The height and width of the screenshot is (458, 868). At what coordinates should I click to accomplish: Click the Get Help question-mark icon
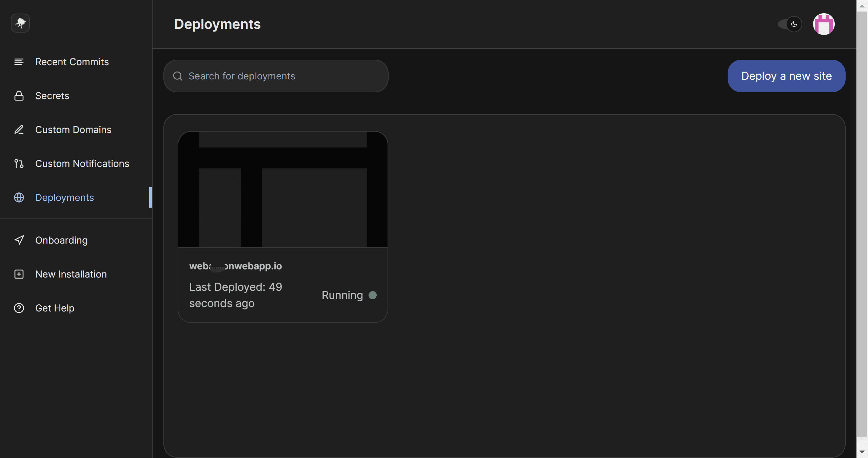pos(19,308)
